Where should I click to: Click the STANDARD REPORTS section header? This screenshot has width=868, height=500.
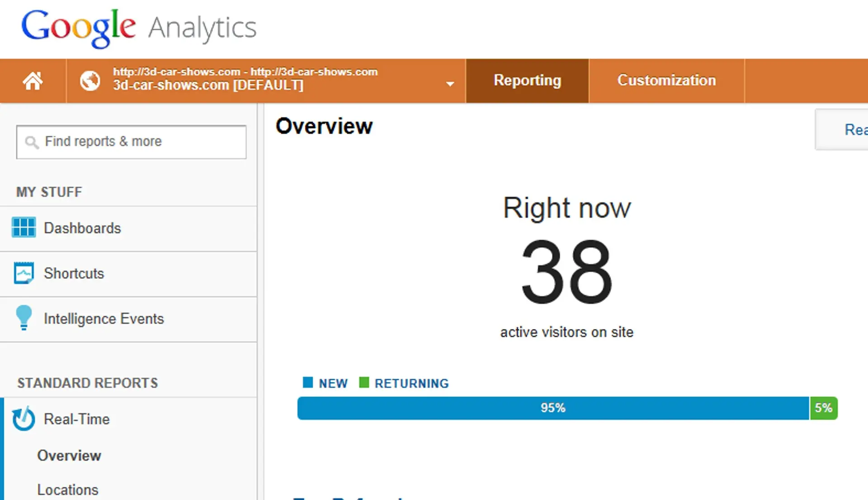88,383
